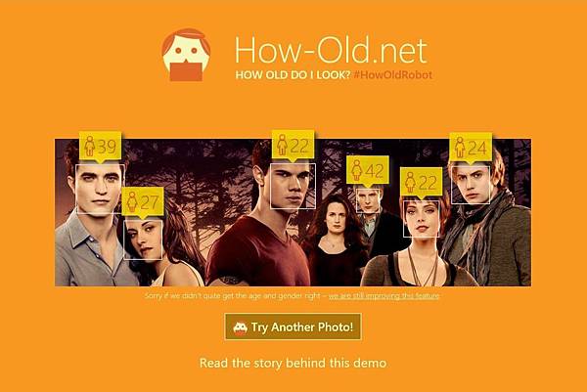Click the How-Old.net robot face logo
Image resolution: width=587 pixels, height=392 pixels.
(x=186, y=55)
